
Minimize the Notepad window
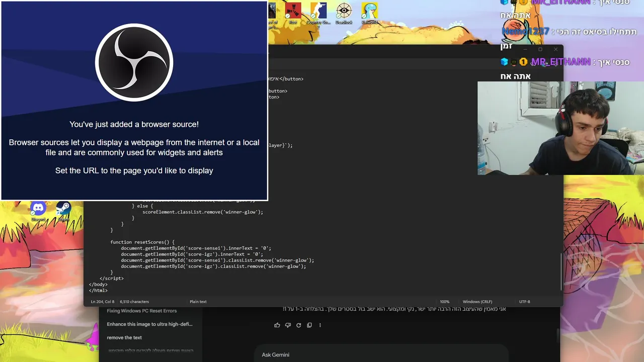point(525,49)
